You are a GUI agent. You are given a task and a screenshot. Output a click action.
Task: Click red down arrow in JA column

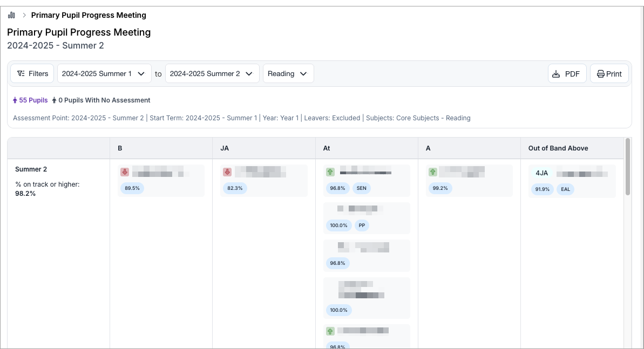pos(227,172)
